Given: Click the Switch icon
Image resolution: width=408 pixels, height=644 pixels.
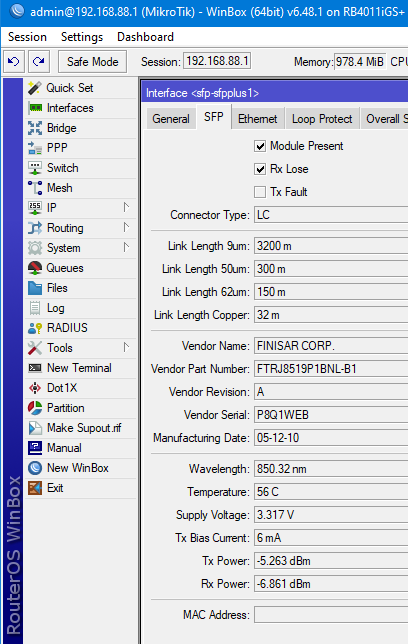Looking at the screenshot, I should (35, 168).
